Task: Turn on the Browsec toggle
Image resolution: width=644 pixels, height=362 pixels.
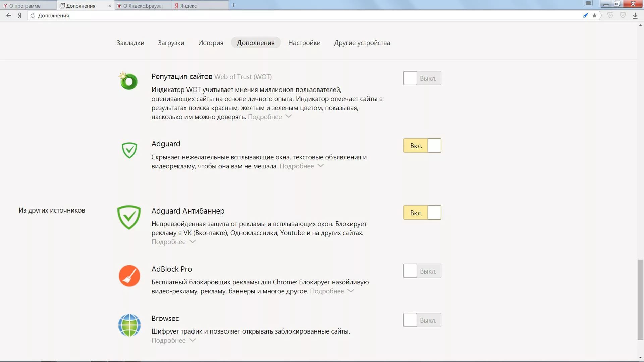Action: pyautogui.click(x=422, y=320)
